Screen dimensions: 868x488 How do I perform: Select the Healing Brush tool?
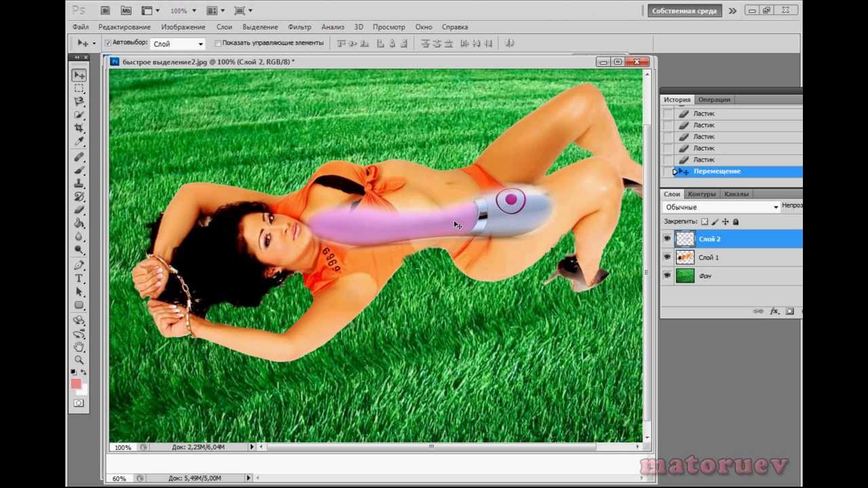[x=79, y=157]
